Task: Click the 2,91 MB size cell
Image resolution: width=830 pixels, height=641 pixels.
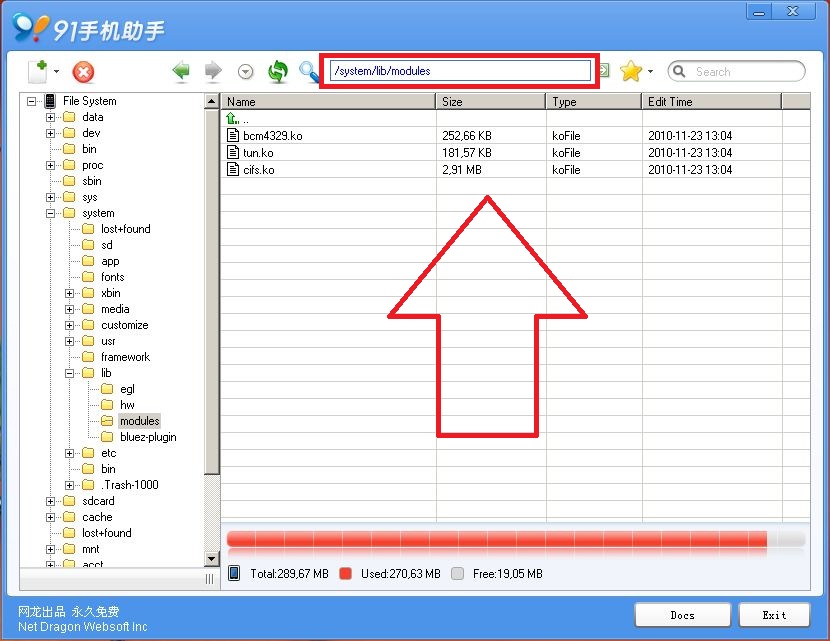Action: pyautogui.click(x=462, y=169)
